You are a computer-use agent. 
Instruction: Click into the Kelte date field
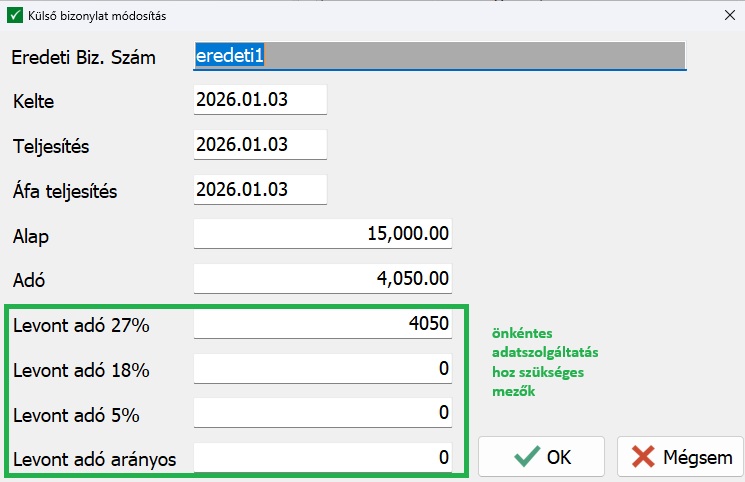(x=260, y=100)
